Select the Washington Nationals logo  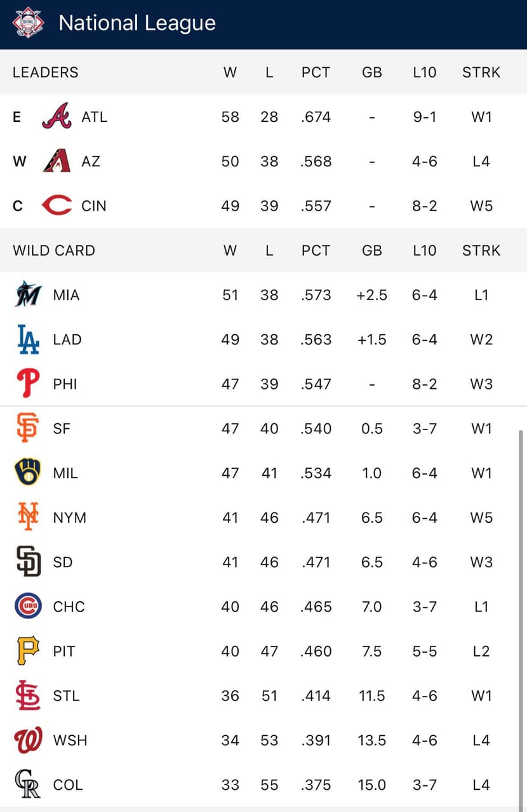tap(28, 740)
